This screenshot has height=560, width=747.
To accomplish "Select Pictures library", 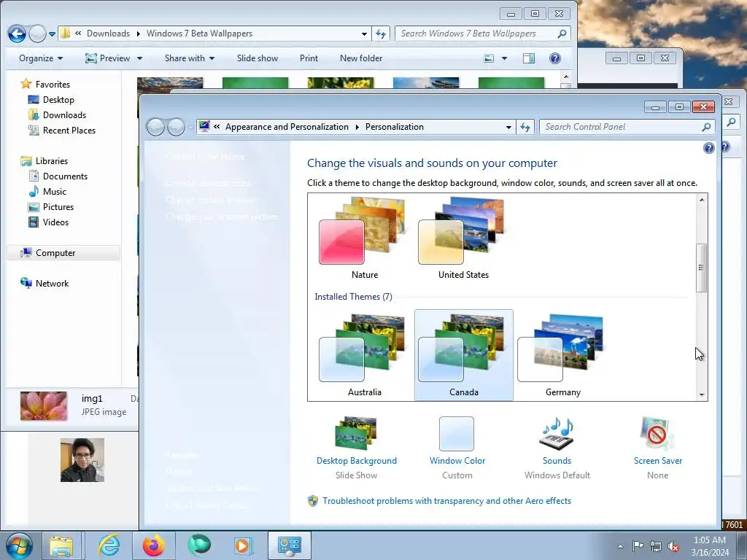I will [x=58, y=207].
